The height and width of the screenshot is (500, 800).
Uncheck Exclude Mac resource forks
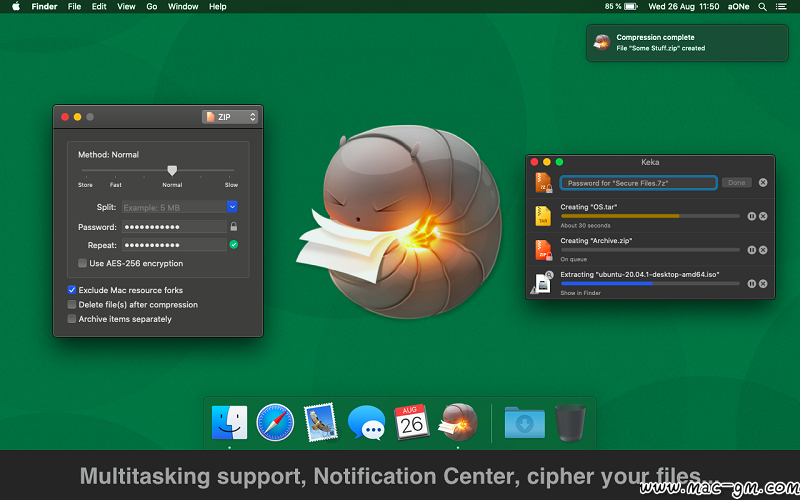(x=72, y=290)
